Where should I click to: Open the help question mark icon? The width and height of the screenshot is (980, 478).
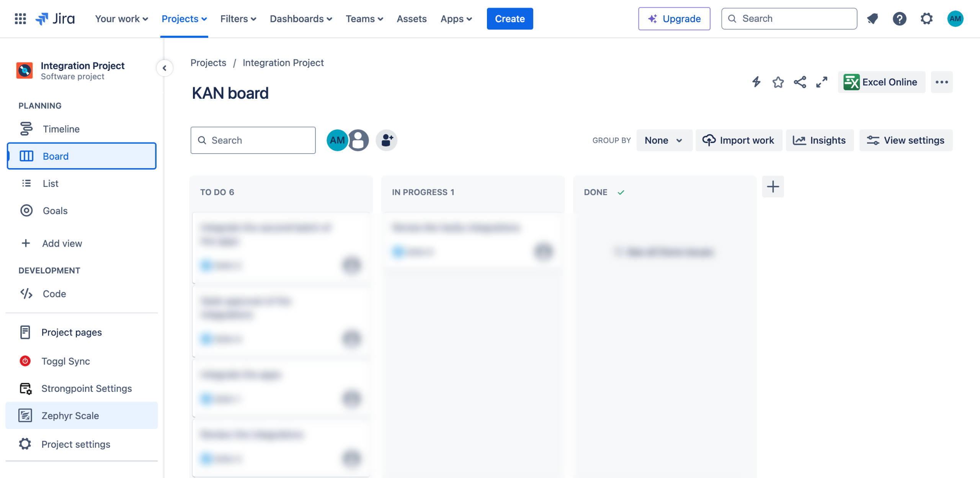point(899,19)
